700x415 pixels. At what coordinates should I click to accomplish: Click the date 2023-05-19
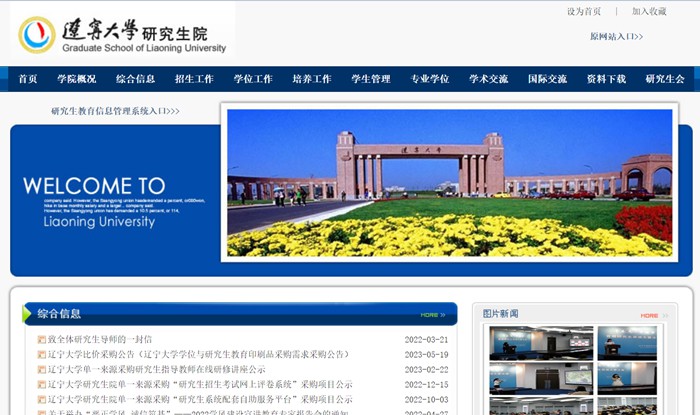[426, 355]
